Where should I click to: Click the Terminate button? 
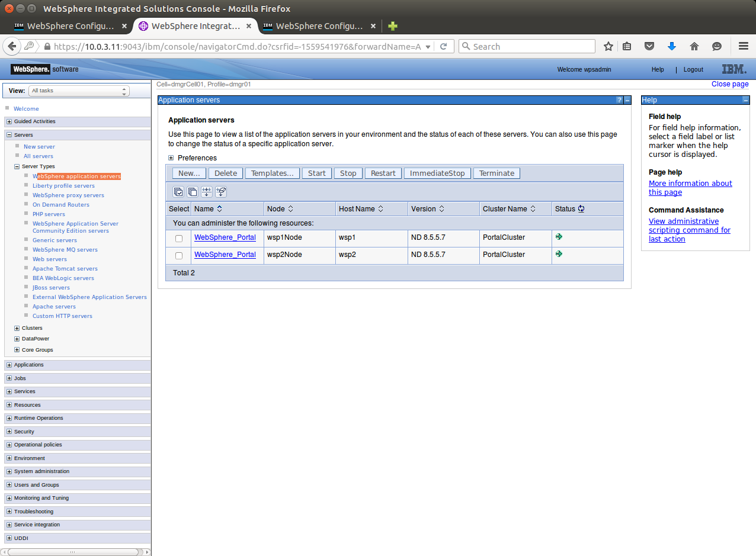(496, 173)
